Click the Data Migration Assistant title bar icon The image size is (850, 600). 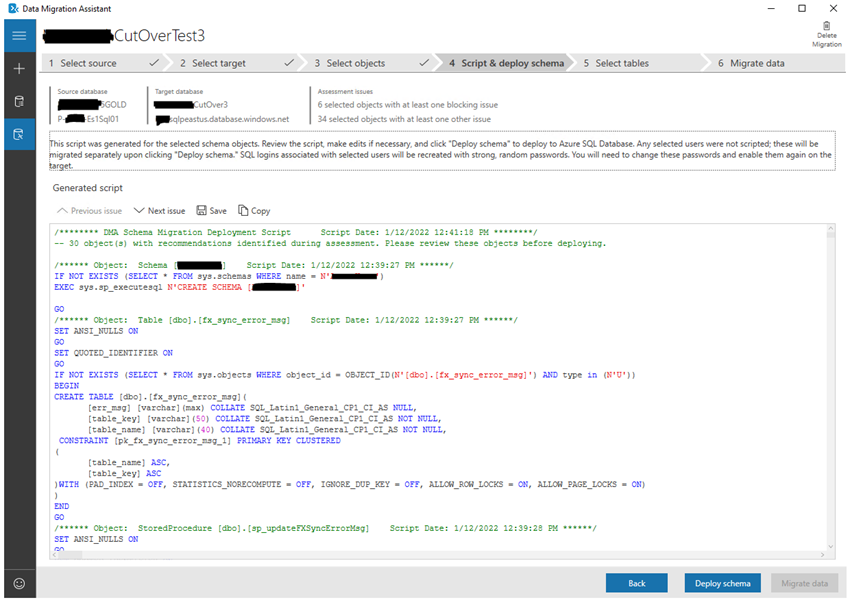coord(14,8)
